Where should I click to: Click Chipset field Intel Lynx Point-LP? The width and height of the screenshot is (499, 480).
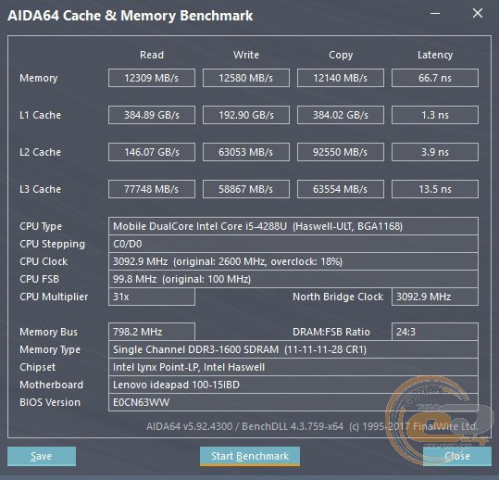pyautogui.click(x=293, y=367)
